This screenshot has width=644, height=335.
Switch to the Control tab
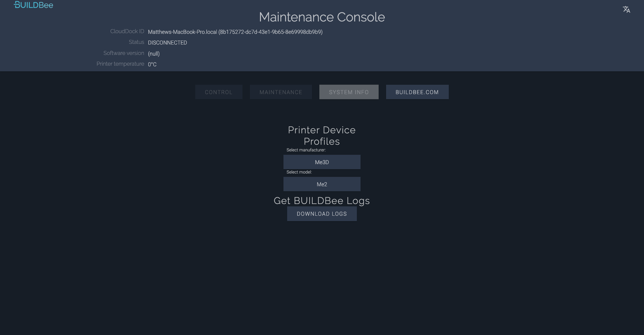pos(219,92)
